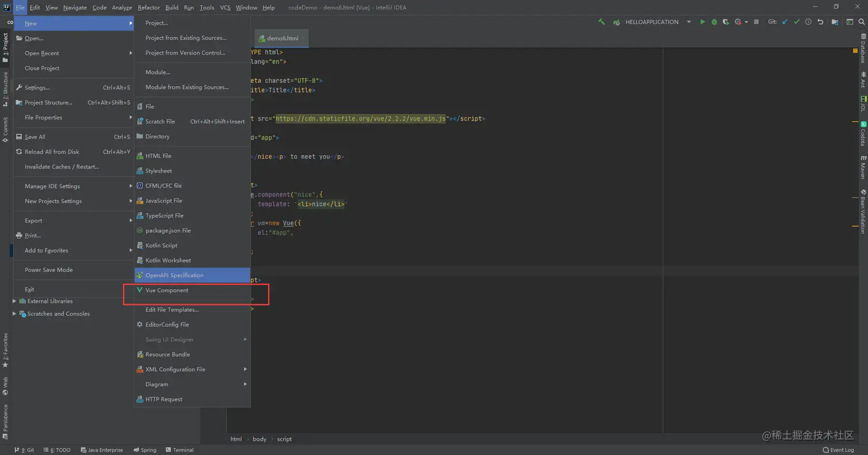Open the Ant tool window
Viewport: 868px width, 455px height.
tap(862, 80)
